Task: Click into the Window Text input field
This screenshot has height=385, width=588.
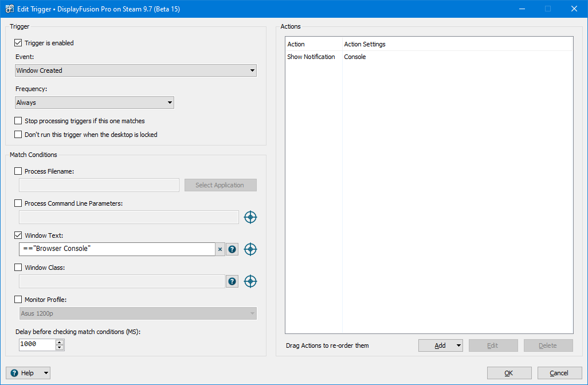Action: [117, 249]
